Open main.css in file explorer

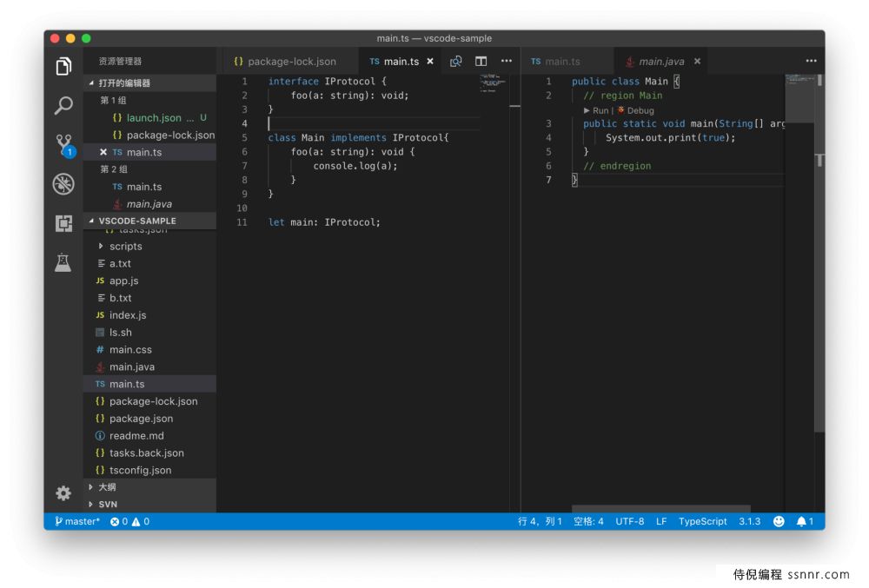click(x=149, y=350)
